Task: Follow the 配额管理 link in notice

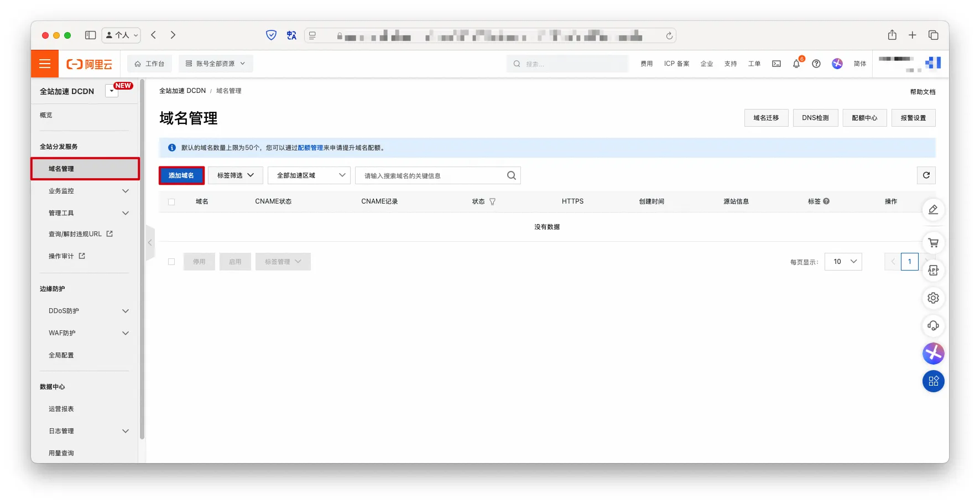Action: point(310,148)
